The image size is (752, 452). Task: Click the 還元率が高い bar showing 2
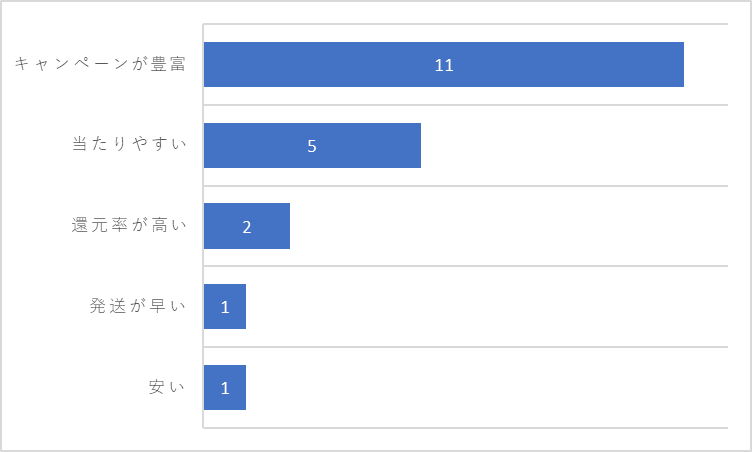(247, 226)
